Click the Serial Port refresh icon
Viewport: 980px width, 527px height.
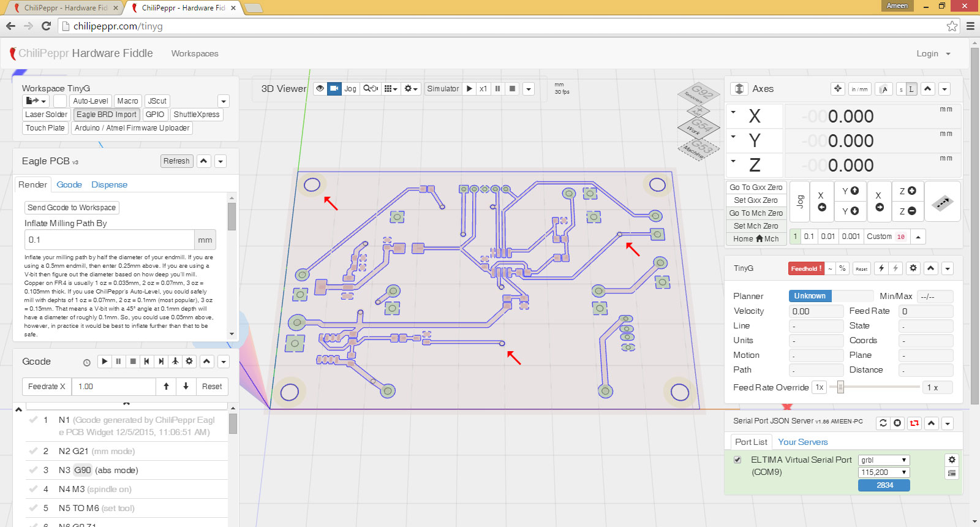pos(883,423)
